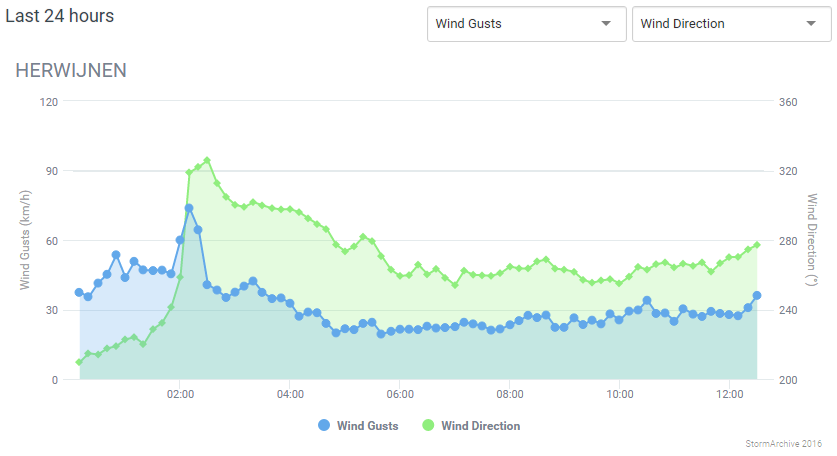Click the 02:00 time axis label

pyautogui.click(x=180, y=395)
